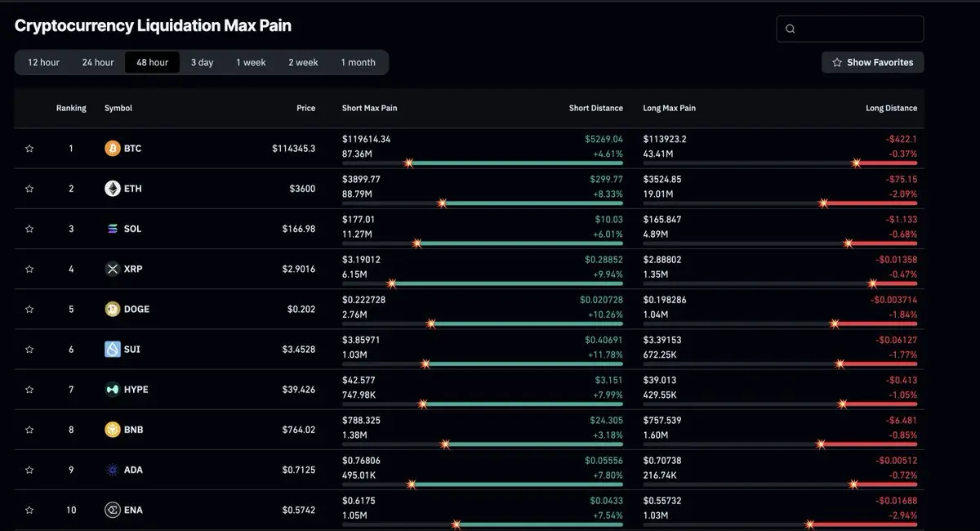This screenshot has height=531, width=980.
Task: Sort by the Price column header
Action: [305, 108]
